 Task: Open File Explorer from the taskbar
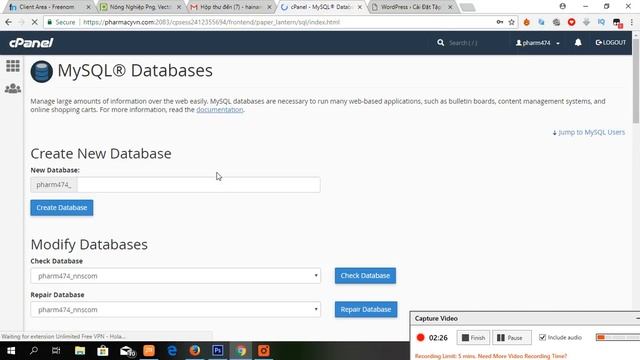[80, 351]
